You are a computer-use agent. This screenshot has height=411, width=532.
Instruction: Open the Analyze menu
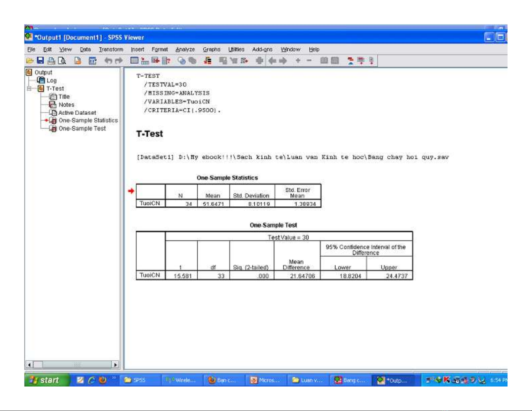pos(185,49)
